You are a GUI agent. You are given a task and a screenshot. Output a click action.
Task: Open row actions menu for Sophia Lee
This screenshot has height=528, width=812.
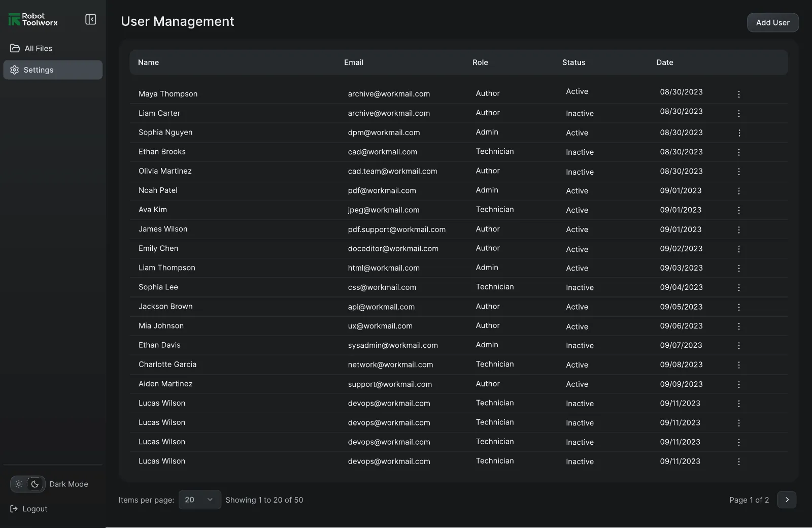[739, 287]
